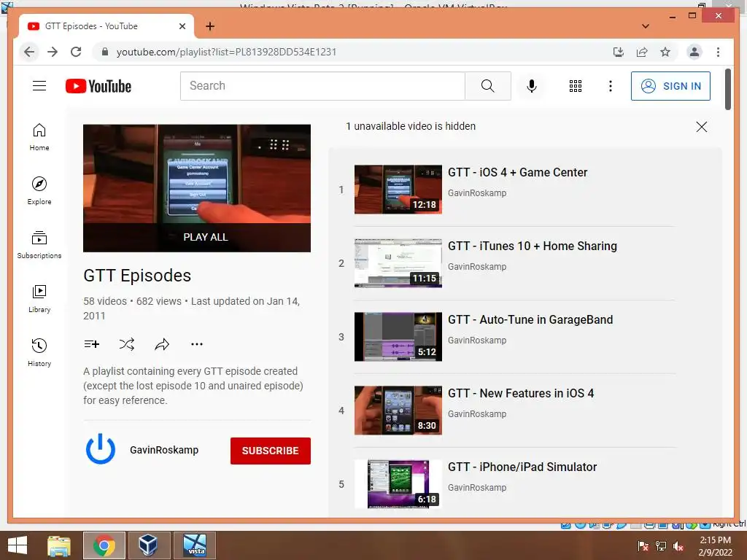Click the 6:18 video thumbnail
Image resolution: width=747 pixels, height=560 pixels.
tap(398, 484)
